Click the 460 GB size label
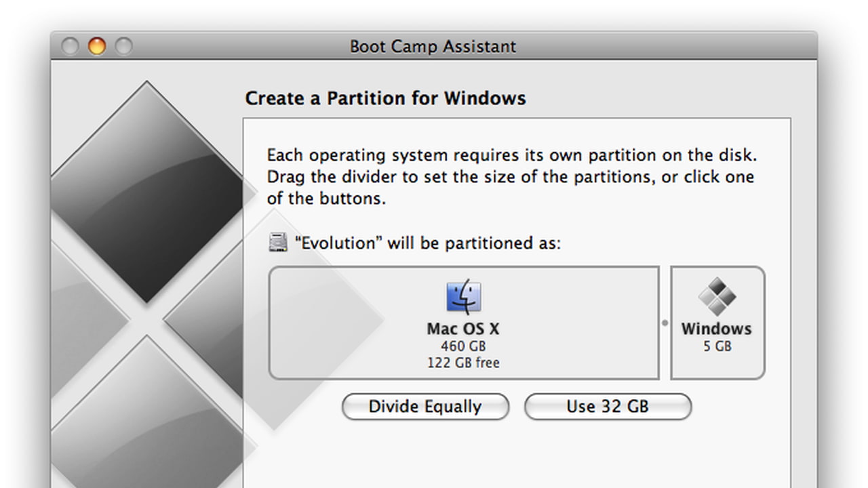This screenshot has height=488, width=868. [463, 346]
